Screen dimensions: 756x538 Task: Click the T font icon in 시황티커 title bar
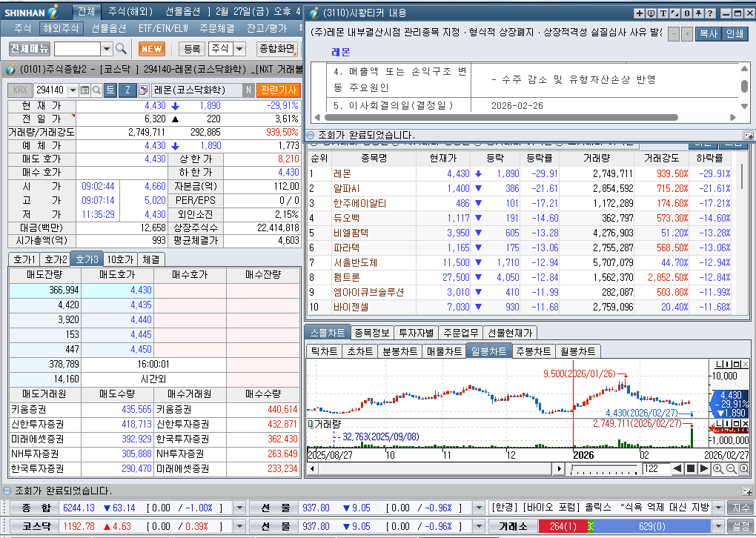click(x=663, y=13)
